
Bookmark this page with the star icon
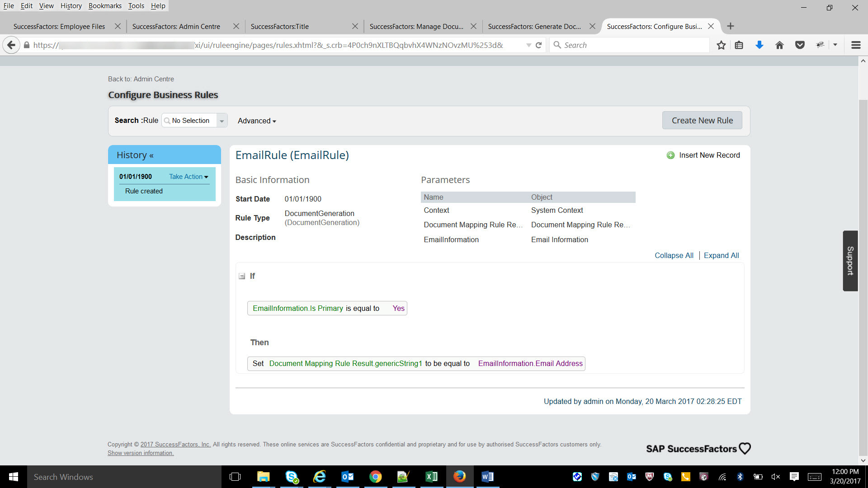[x=721, y=45]
